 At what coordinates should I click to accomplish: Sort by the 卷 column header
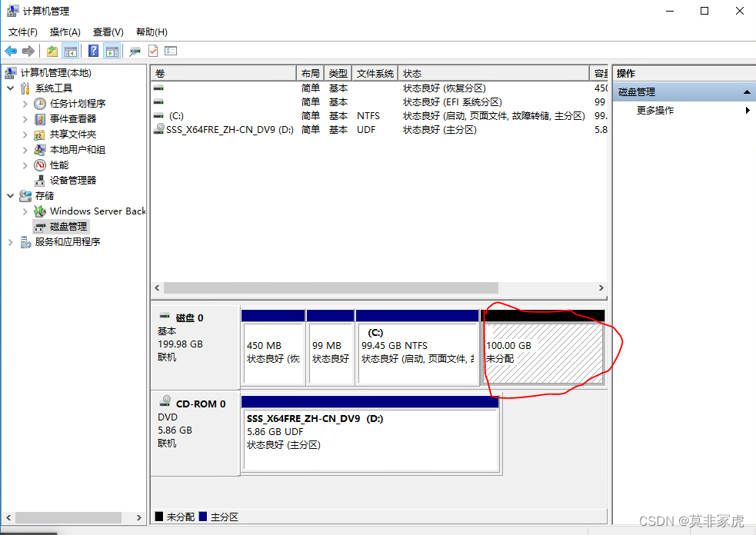coord(223,73)
